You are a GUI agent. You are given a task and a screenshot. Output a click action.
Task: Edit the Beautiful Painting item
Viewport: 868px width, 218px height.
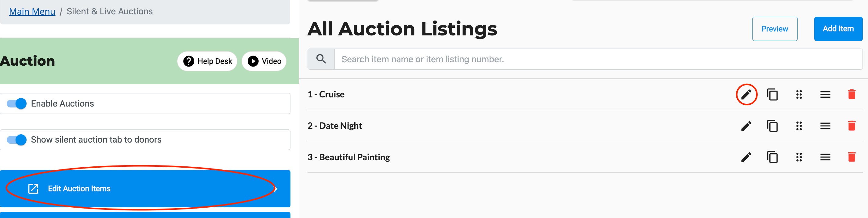pyautogui.click(x=746, y=157)
